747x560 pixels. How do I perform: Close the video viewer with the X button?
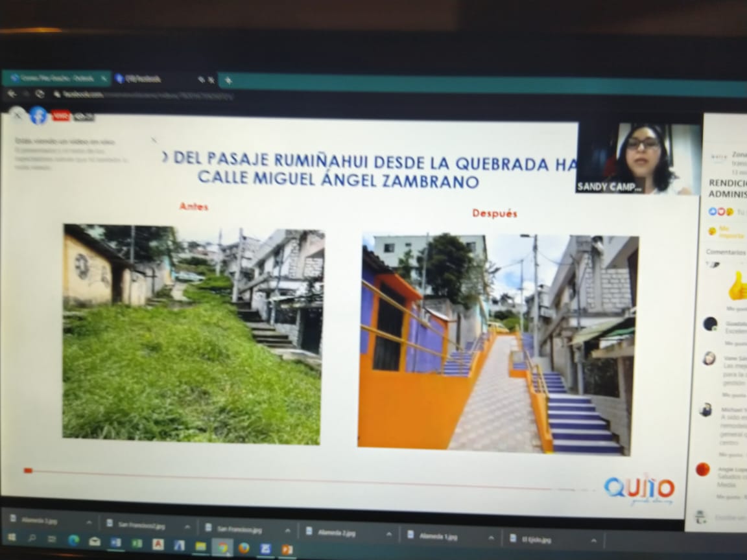pos(18,115)
